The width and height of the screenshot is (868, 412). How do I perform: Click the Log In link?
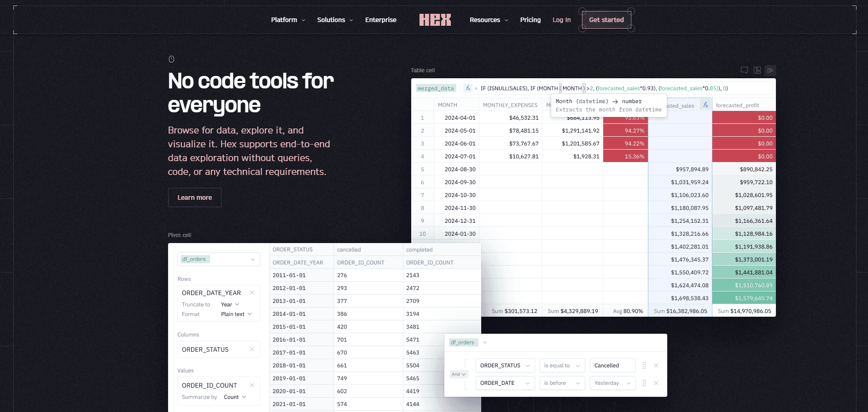click(561, 20)
